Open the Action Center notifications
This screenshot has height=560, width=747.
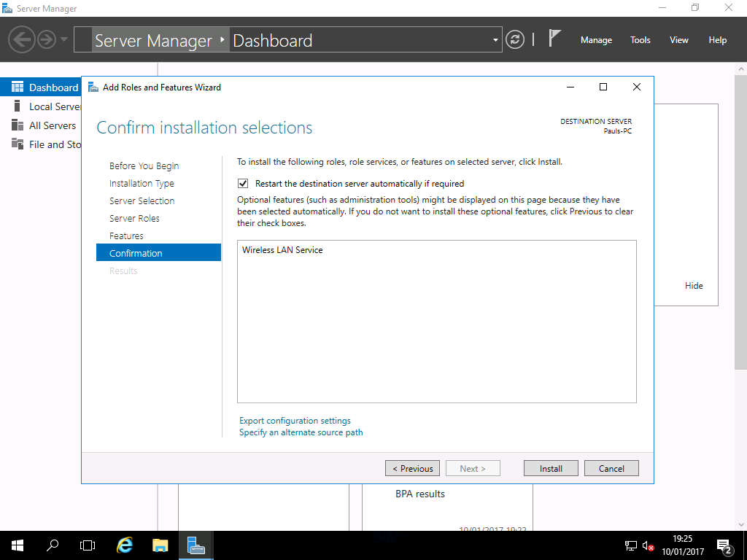(724, 545)
